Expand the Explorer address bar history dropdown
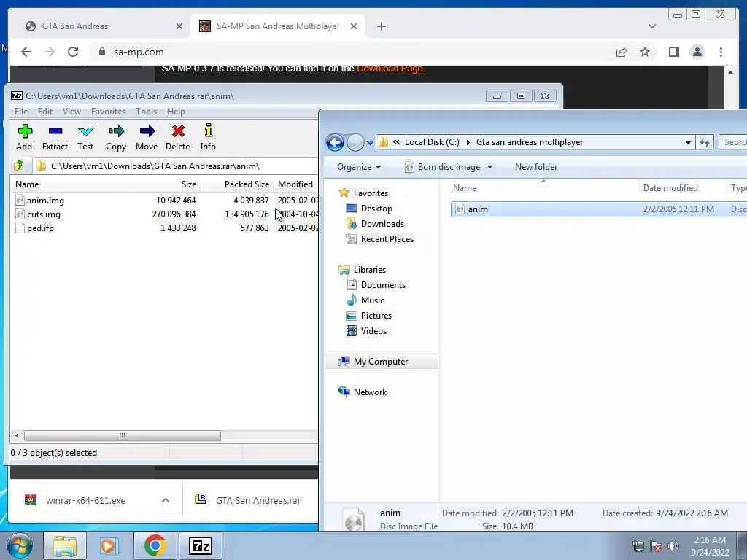747x560 pixels. (x=688, y=142)
